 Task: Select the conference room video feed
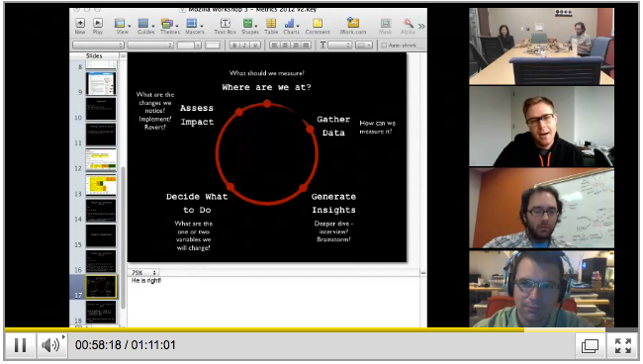pyautogui.click(x=541, y=46)
